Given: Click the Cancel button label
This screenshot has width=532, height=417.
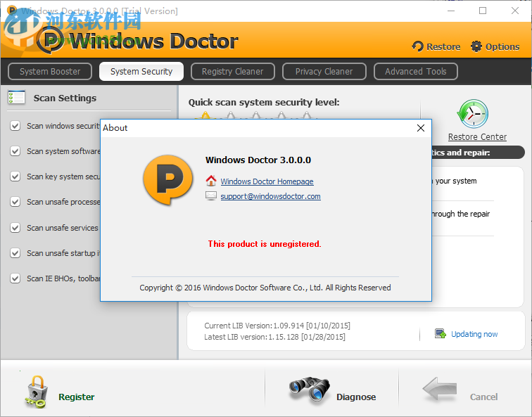Looking at the screenshot, I should (x=483, y=397).
